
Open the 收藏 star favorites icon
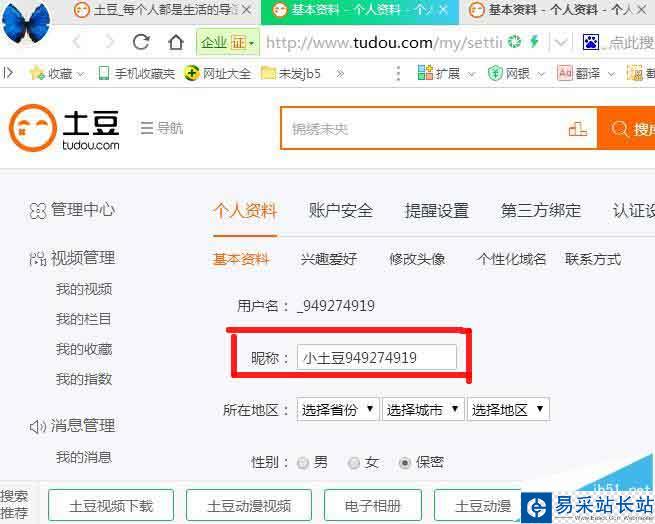coord(37,73)
